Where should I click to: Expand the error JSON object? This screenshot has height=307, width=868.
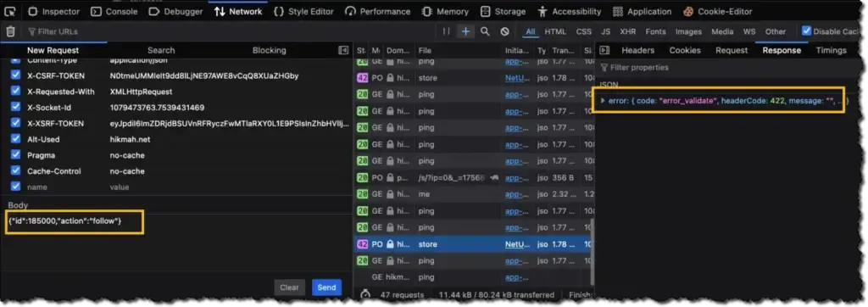[x=604, y=100]
